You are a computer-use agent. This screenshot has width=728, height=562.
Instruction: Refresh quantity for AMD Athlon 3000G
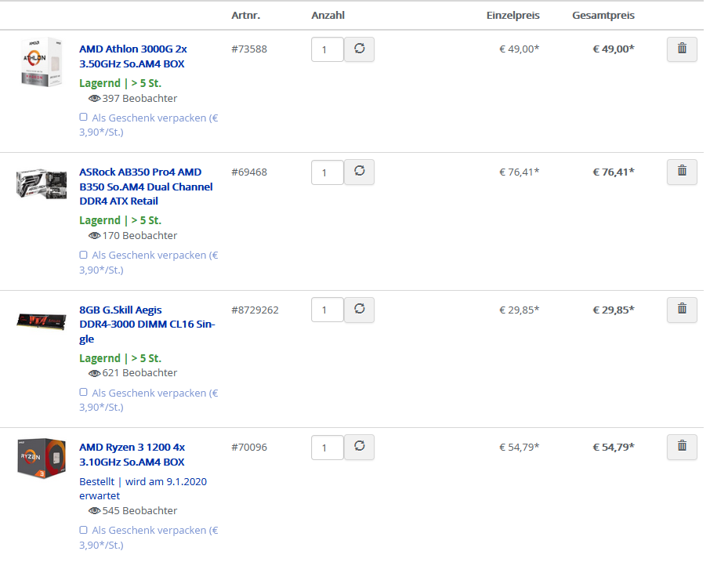point(360,49)
